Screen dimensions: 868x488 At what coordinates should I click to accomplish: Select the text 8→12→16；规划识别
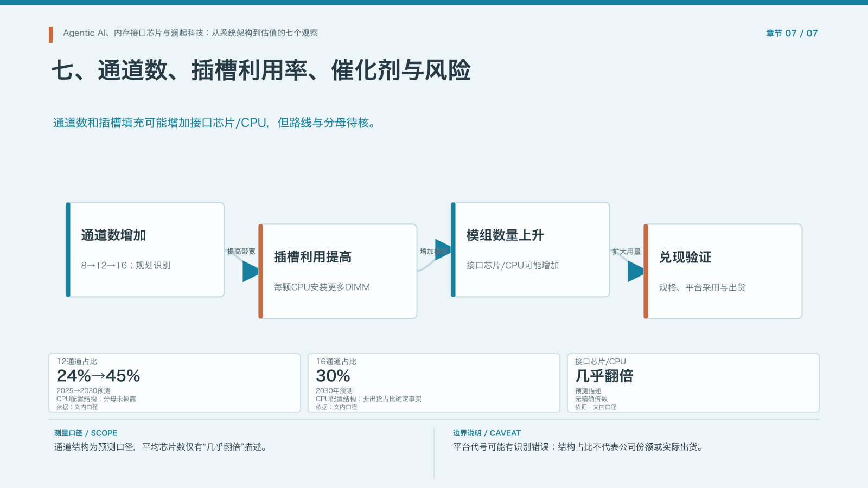click(125, 265)
